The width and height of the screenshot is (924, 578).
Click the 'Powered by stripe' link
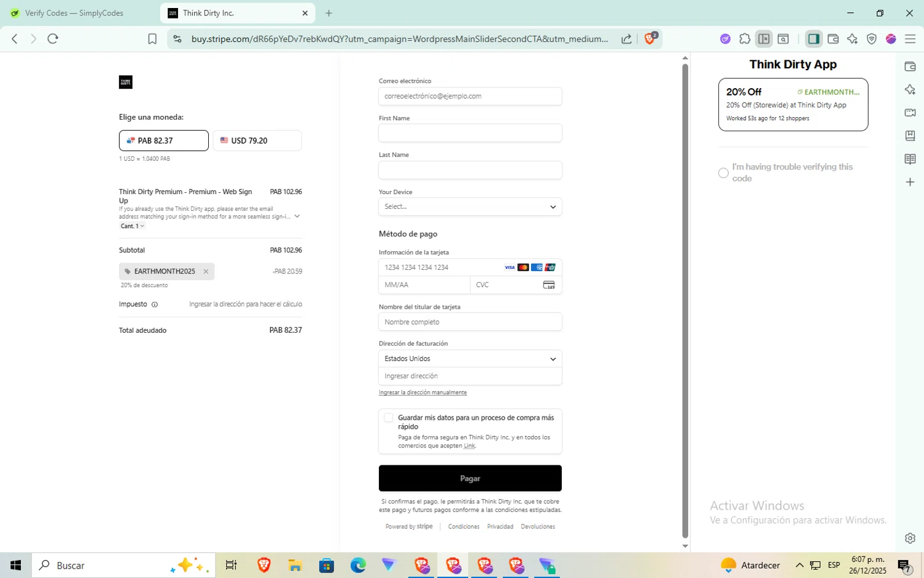pyautogui.click(x=409, y=527)
